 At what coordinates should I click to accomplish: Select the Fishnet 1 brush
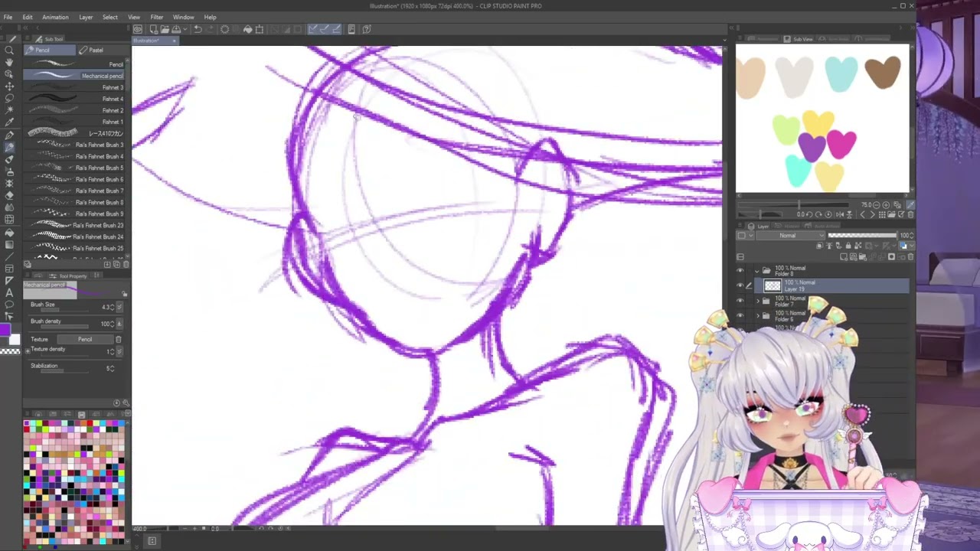coord(74,122)
